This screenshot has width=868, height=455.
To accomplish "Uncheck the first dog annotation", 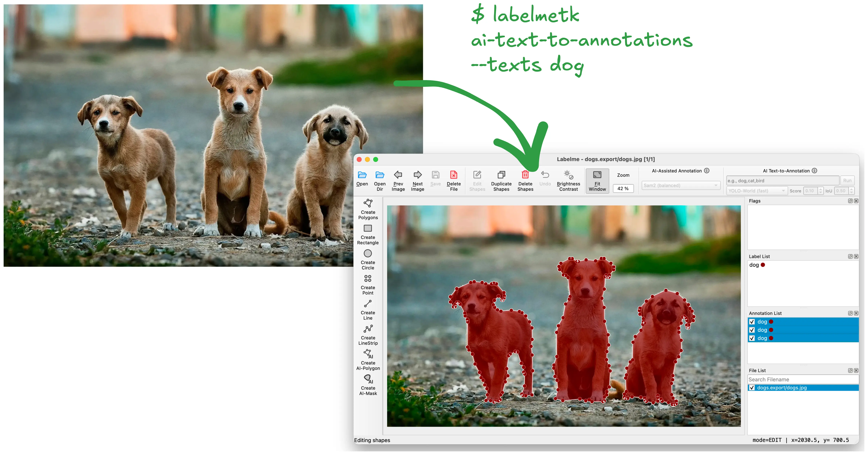I will tap(752, 322).
